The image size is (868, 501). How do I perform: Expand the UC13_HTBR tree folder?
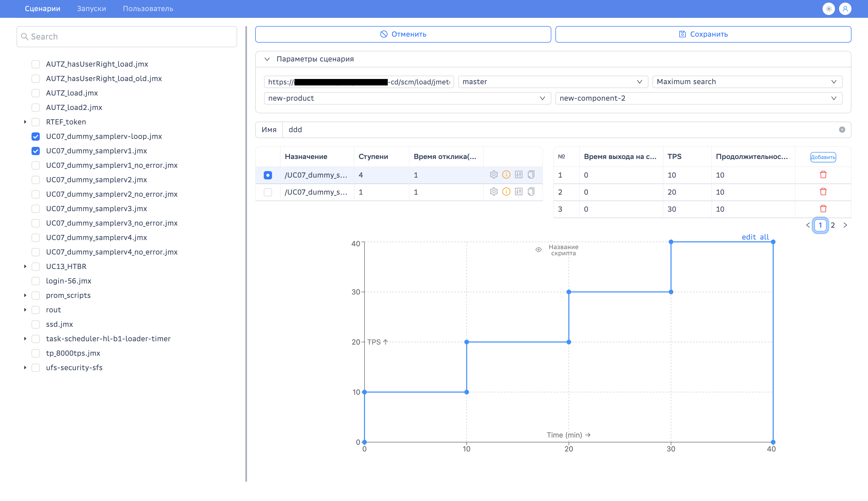click(25, 266)
